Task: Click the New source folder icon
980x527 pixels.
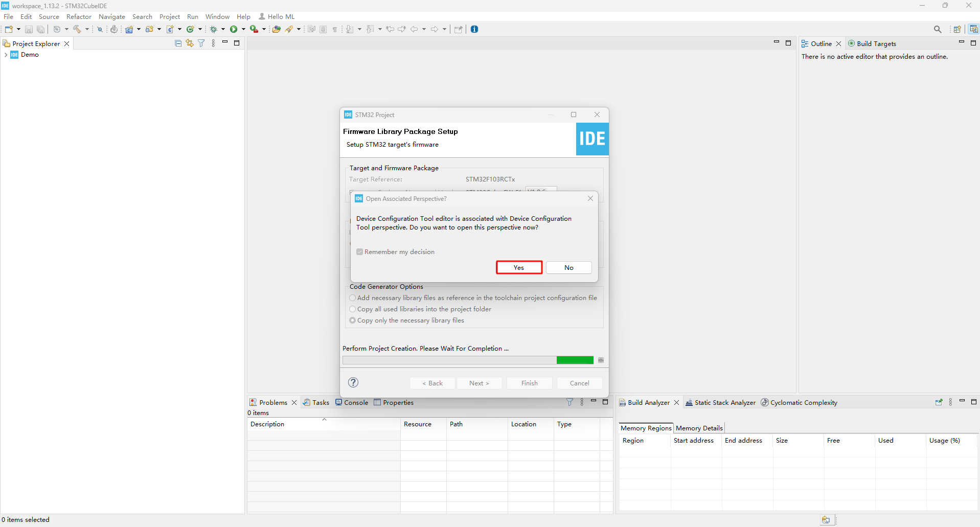Action: coord(150,29)
